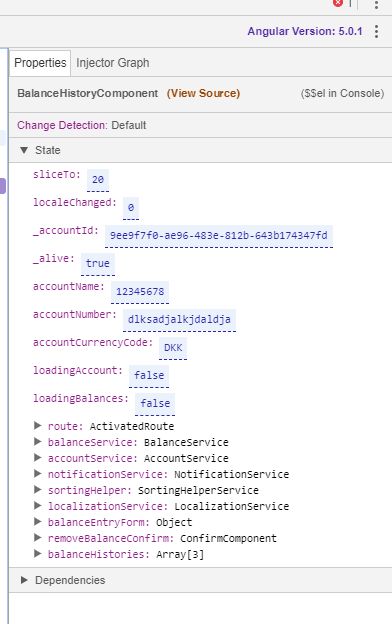The height and width of the screenshot is (624, 392).
Task: Click the SortingHelperService type text
Action: [x=198, y=490]
